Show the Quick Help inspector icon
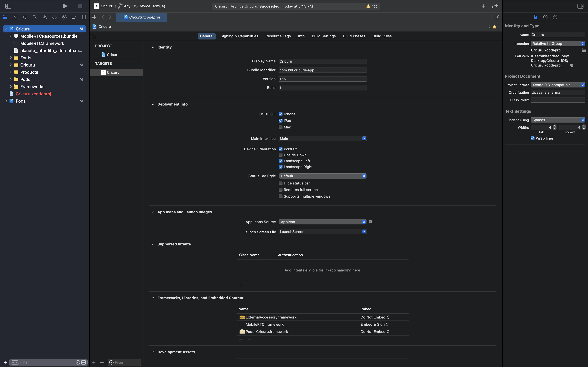 point(555,17)
